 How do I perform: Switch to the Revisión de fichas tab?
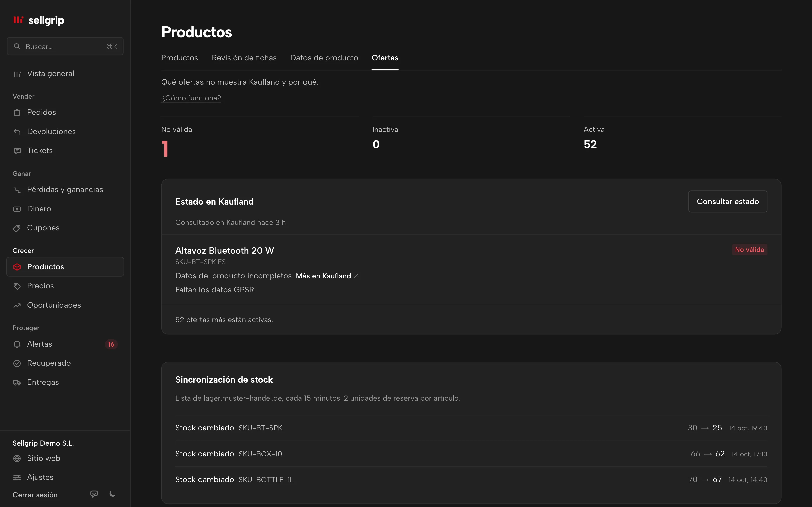244,58
